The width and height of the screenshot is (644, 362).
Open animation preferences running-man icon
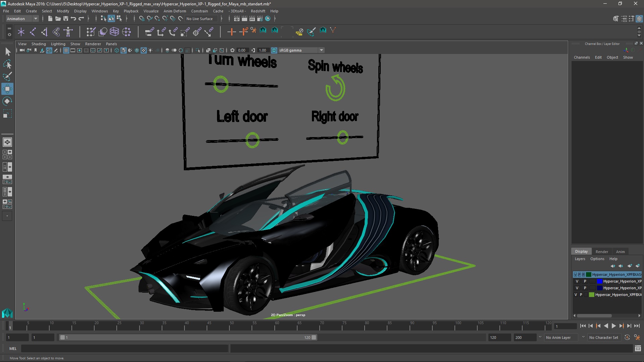tap(637, 338)
